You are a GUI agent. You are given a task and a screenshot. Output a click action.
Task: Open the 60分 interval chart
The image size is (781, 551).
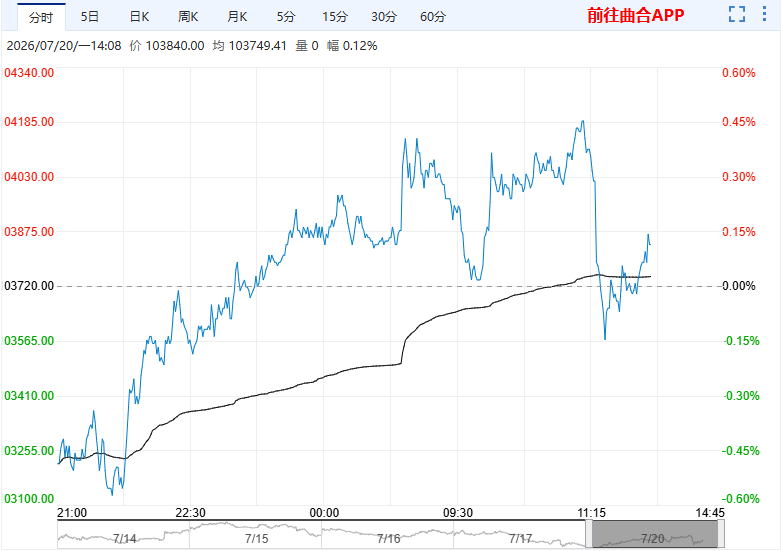click(433, 16)
